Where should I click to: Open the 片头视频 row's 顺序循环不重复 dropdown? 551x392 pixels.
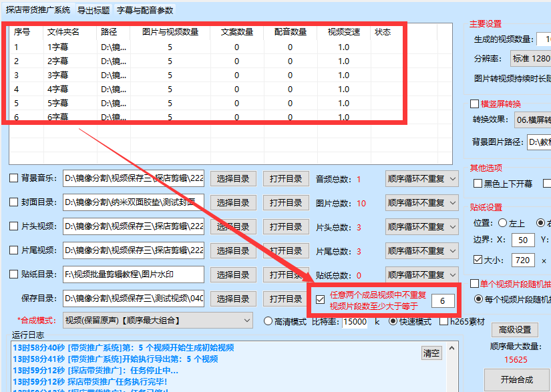[421, 227]
